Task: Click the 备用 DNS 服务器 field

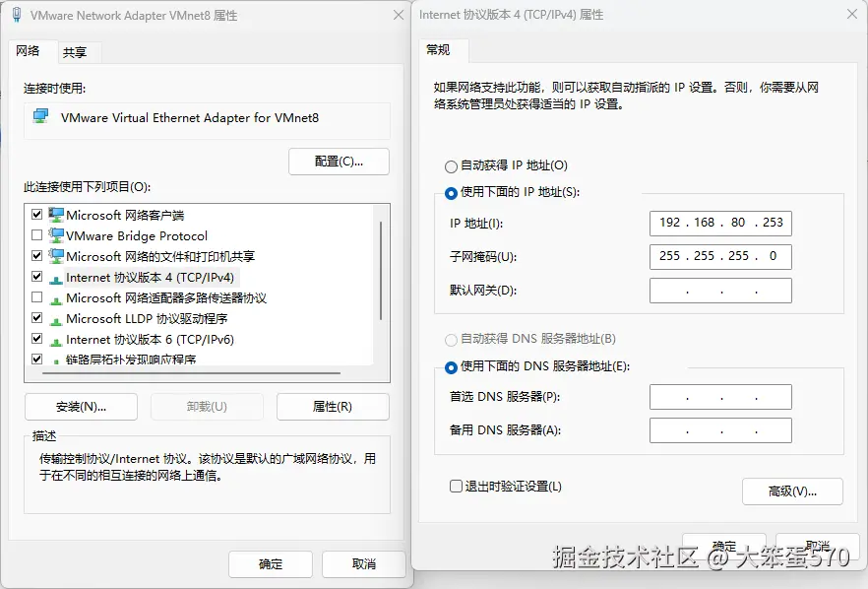Action: pyautogui.click(x=720, y=430)
